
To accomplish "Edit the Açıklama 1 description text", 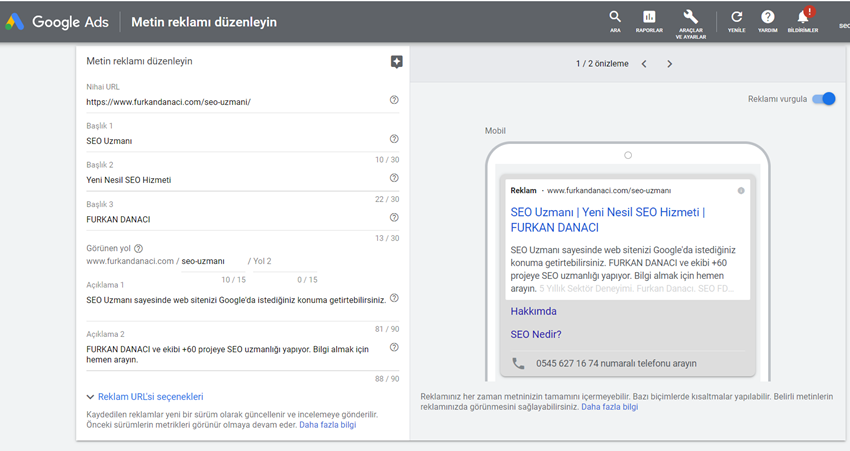I will 236,300.
